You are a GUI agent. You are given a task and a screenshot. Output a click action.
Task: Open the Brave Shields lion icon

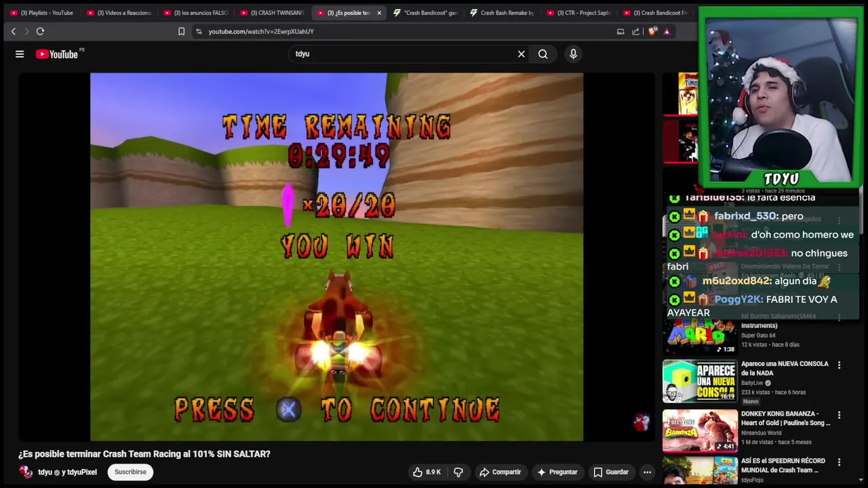652,31
